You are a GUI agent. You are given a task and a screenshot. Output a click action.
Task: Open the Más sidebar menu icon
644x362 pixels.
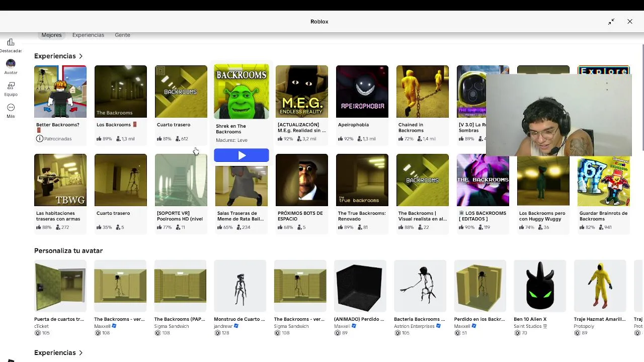pos(11,108)
